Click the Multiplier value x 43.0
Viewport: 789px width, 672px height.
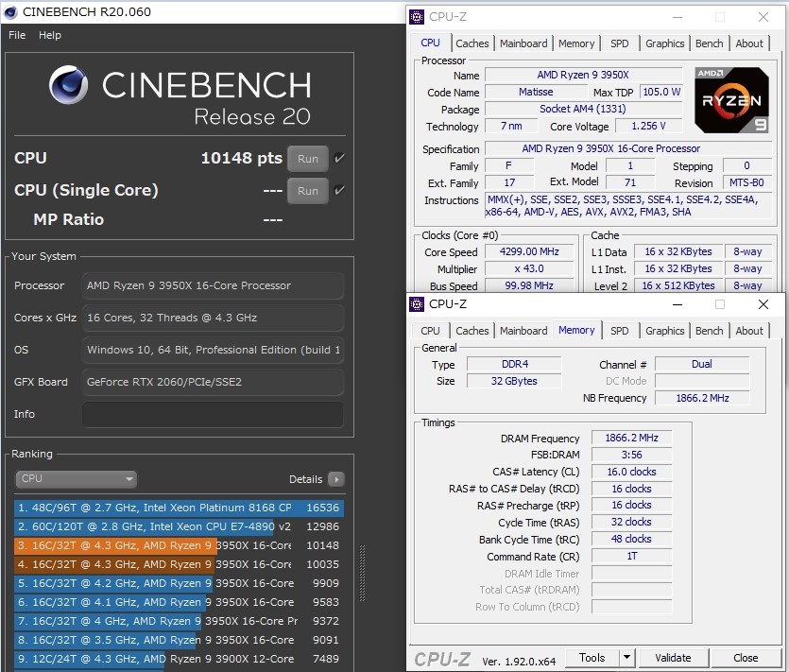[529, 268]
